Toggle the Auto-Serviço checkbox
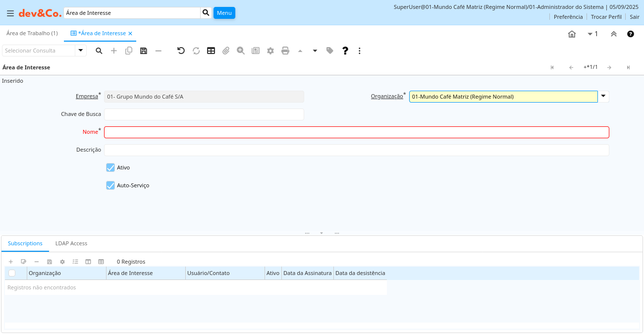The image size is (644, 334). point(110,185)
